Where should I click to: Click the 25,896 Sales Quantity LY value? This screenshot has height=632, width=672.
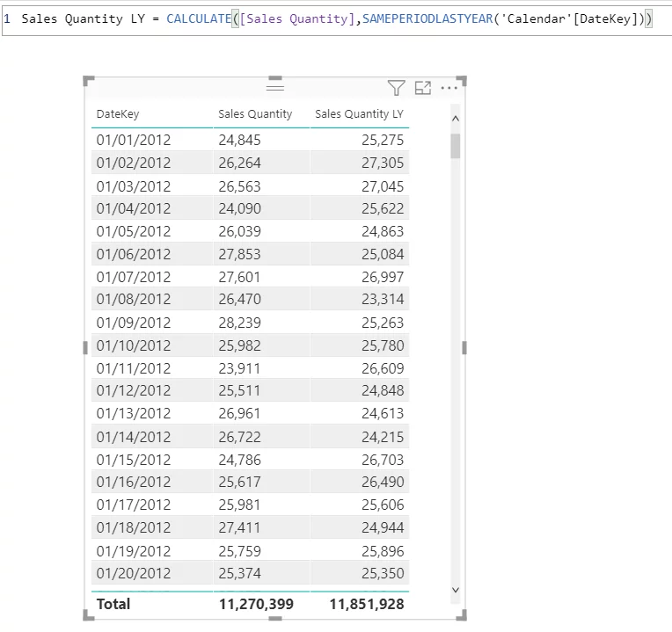[x=383, y=551]
